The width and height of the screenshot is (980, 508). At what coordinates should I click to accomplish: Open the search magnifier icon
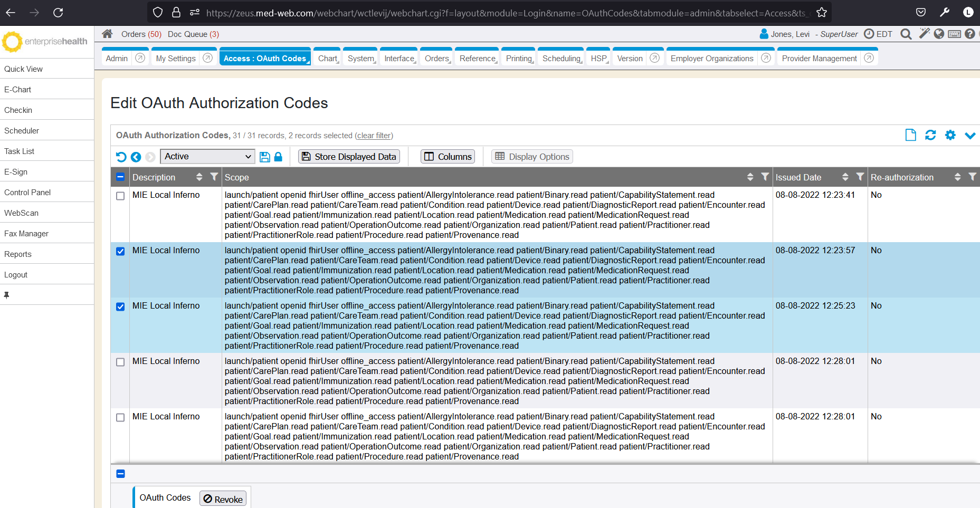(906, 34)
